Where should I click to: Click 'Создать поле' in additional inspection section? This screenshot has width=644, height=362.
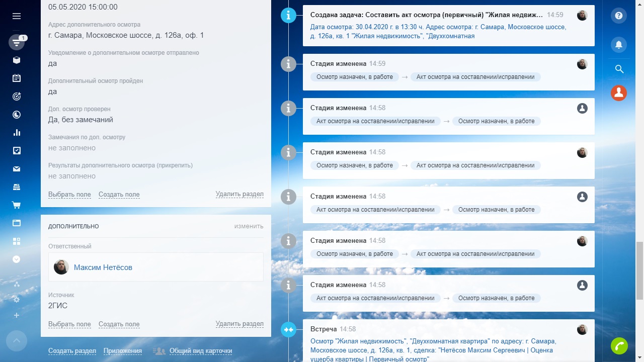coord(119,195)
